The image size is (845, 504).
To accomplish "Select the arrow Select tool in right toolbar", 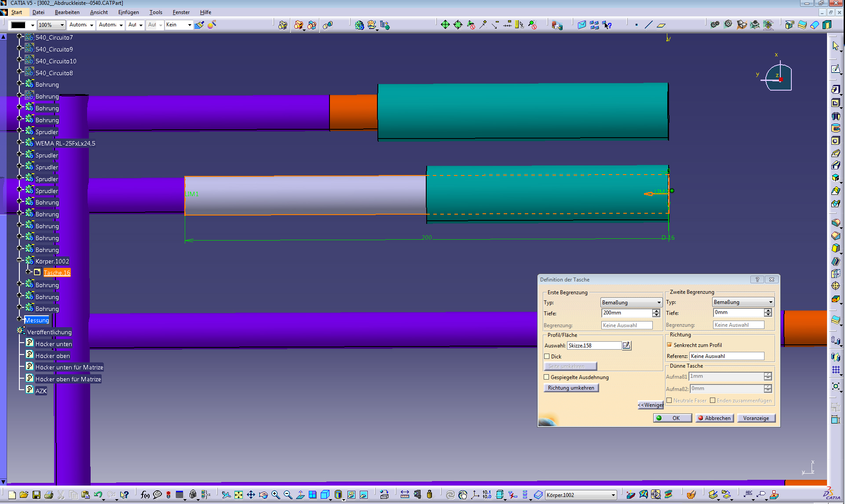I will (x=836, y=46).
